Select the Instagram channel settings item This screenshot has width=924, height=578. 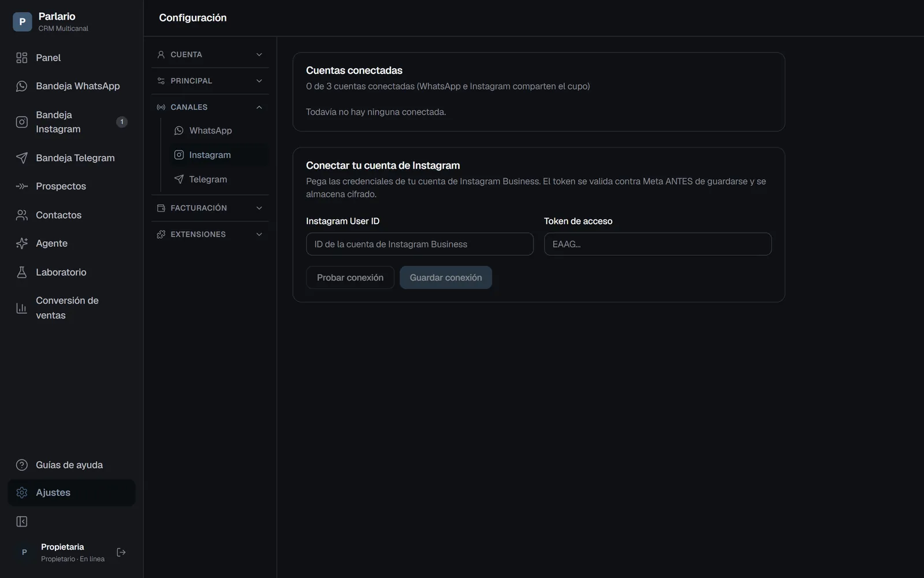click(x=219, y=155)
